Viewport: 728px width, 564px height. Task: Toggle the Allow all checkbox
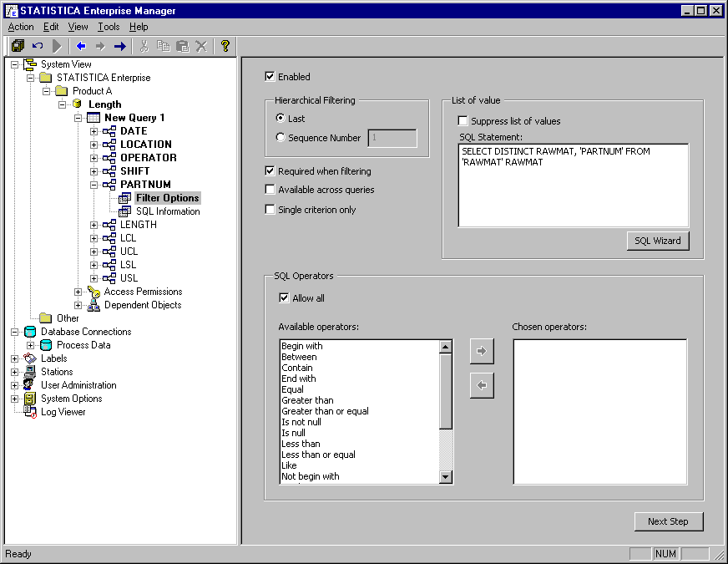pos(284,298)
